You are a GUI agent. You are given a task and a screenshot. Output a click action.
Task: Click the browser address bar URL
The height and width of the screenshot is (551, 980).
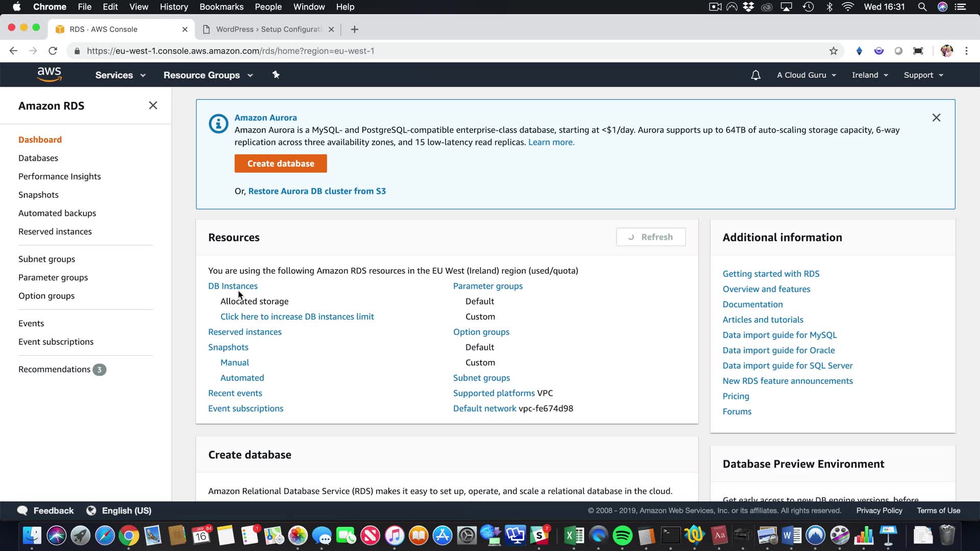coord(230,51)
